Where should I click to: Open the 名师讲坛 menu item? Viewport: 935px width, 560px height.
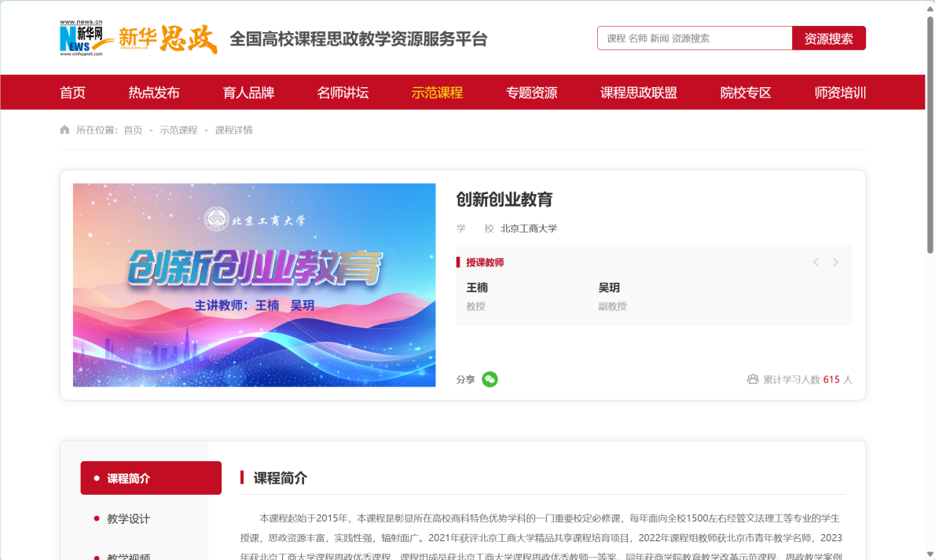343,93
